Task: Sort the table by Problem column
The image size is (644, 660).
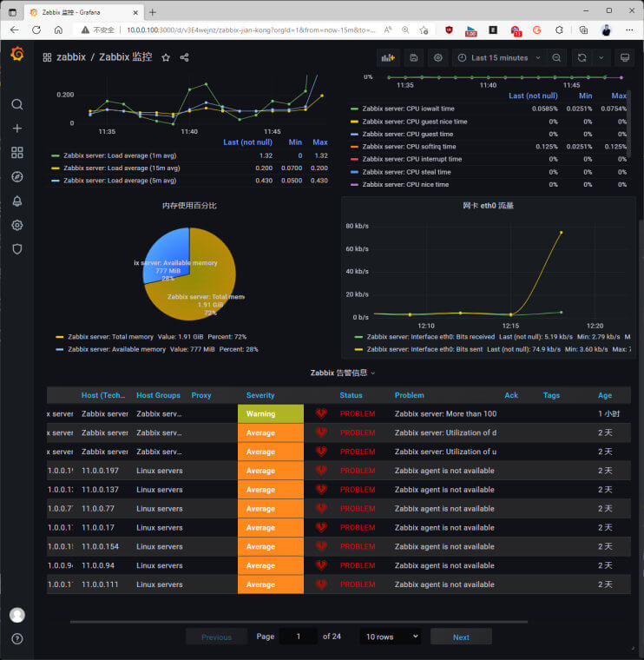Action: pyautogui.click(x=410, y=395)
